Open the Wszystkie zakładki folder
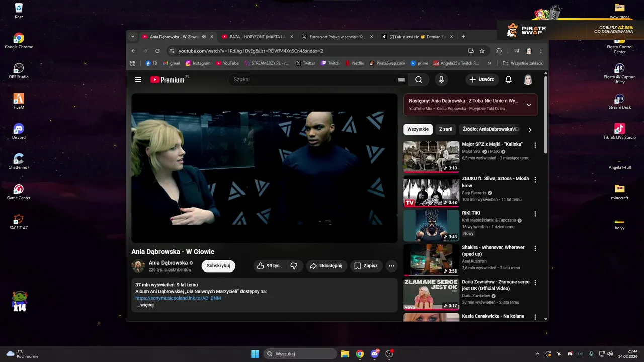Viewport: 644px width, 362px height. [523, 63]
